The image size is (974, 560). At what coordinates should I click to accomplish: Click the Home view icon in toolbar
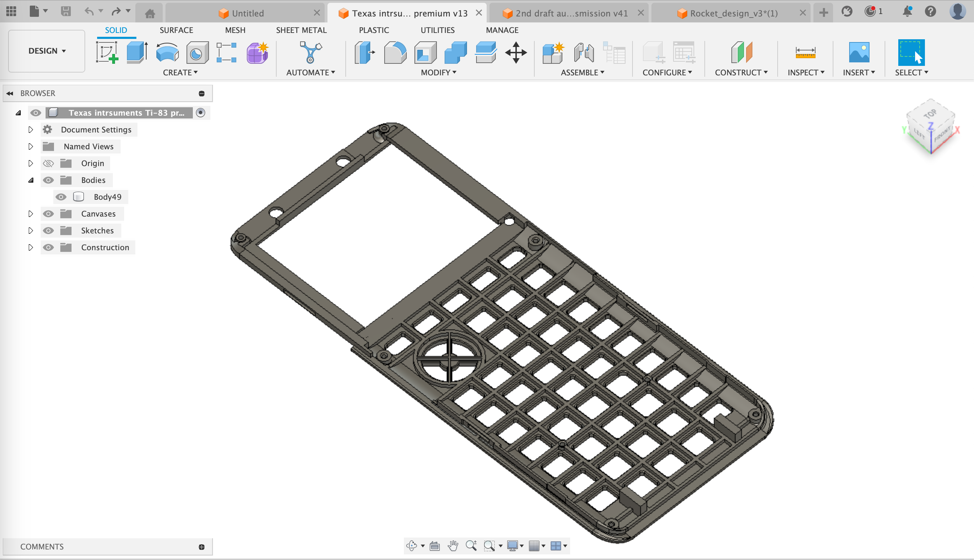[150, 11]
